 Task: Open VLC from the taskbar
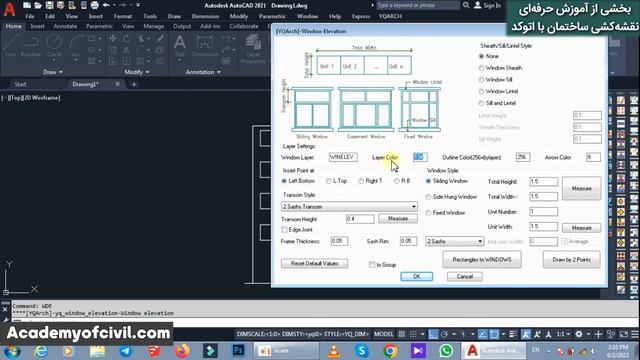[x=334, y=351]
